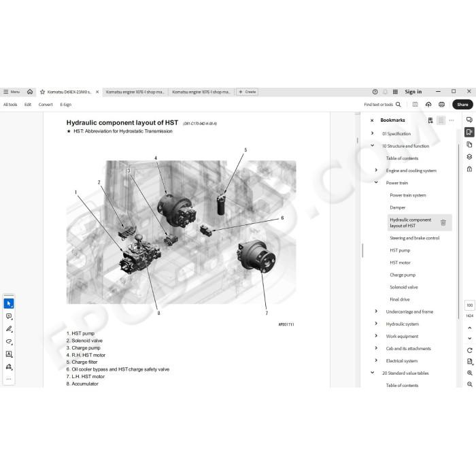The image size is (476, 476).
Task: Click the search magnifier icon
Action: 398,105
